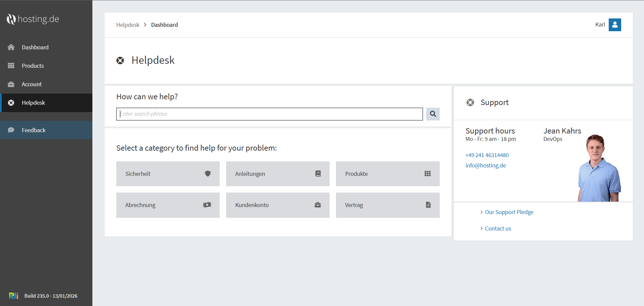Click the money icon in Abrechnung tile
The height and width of the screenshot is (306, 644).
coord(207,205)
